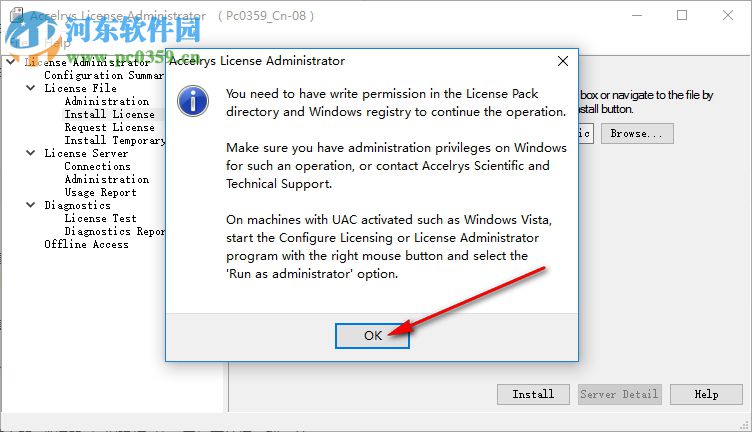
Task: Open Connections under License Server
Action: (x=97, y=166)
